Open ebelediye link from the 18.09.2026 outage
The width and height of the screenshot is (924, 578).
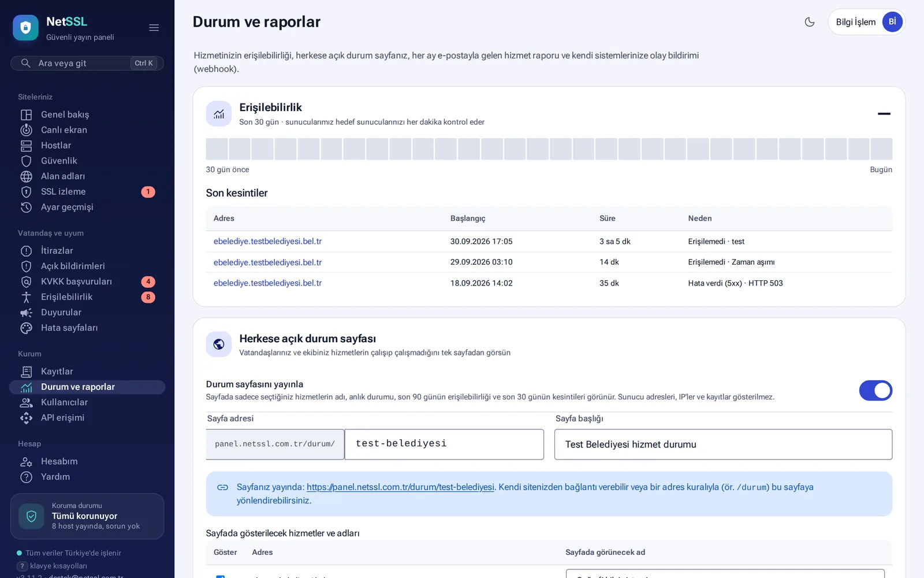(x=267, y=283)
